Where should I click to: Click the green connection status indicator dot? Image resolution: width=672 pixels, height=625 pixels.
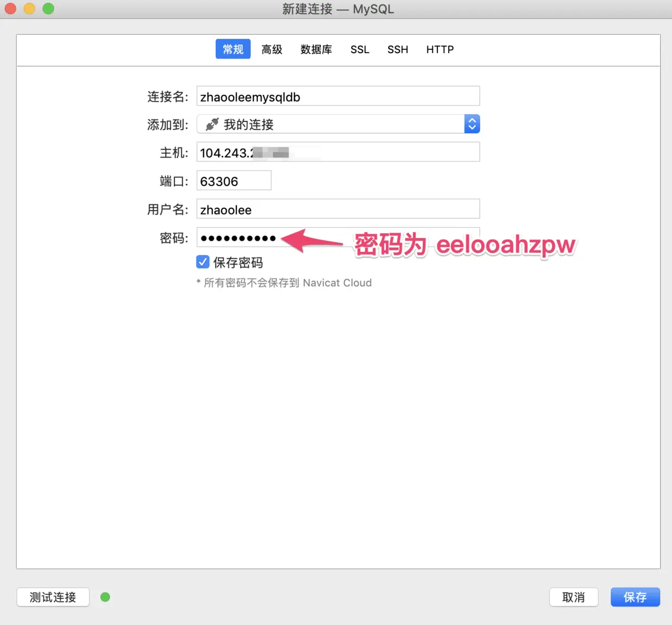point(105,597)
